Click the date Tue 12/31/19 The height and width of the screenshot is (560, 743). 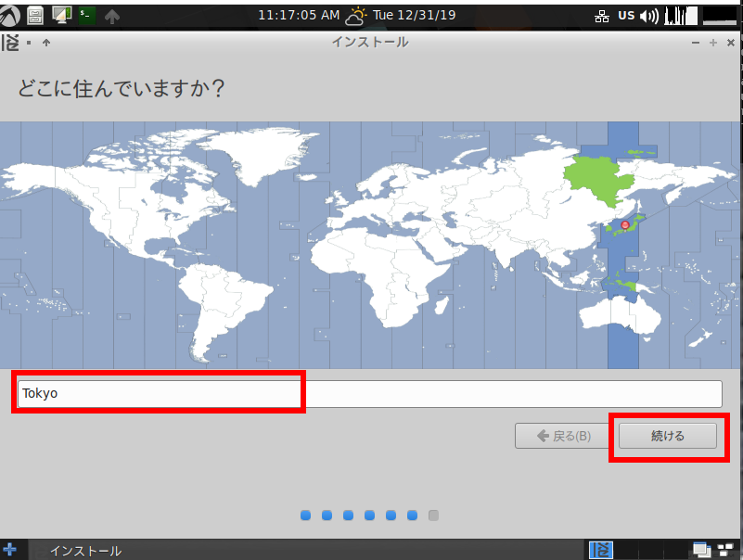[414, 15]
